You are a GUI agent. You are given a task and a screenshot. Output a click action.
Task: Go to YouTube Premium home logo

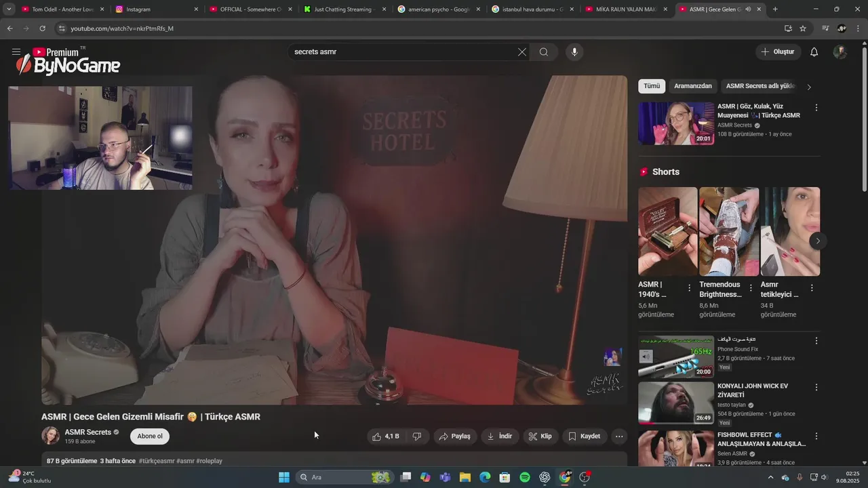click(58, 52)
